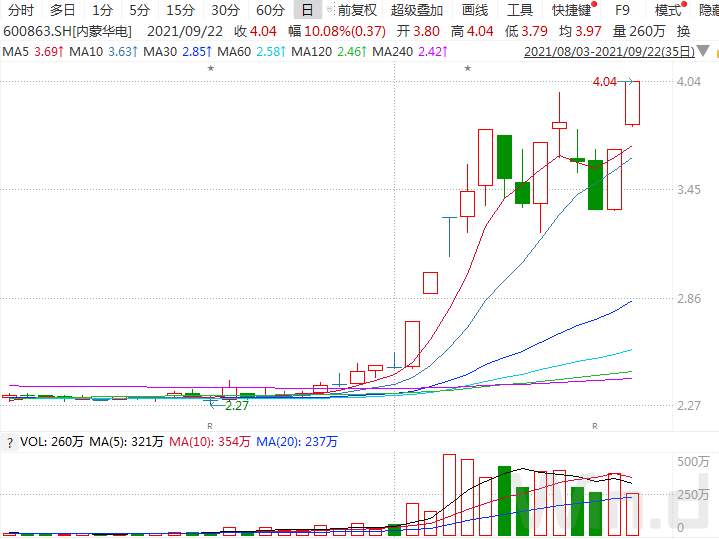Click the question mark help icon beside VOL
The width and height of the screenshot is (719, 539).
[10, 443]
